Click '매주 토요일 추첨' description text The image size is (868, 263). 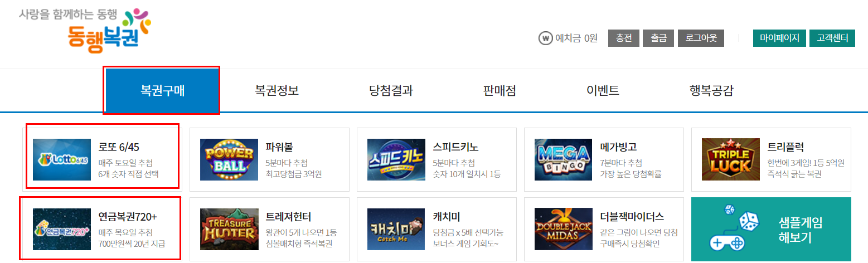pyautogui.click(x=125, y=163)
